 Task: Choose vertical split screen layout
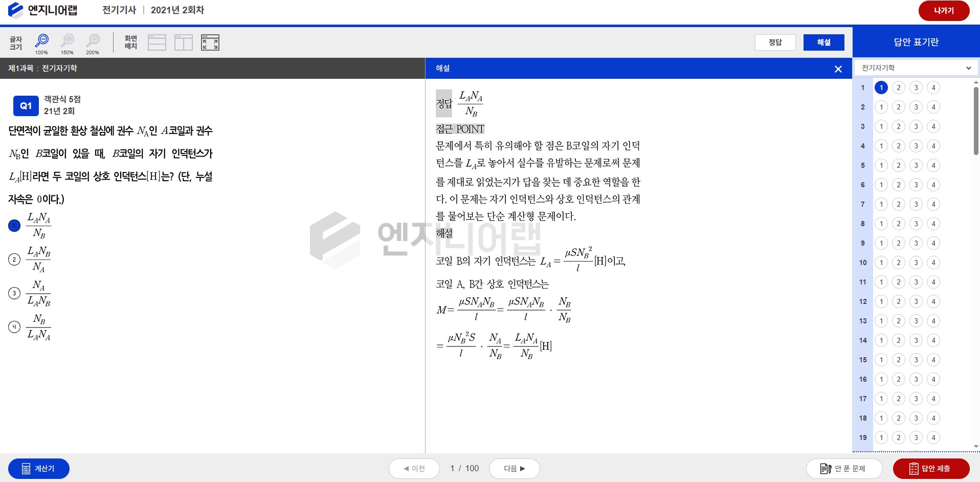pyautogui.click(x=184, y=42)
